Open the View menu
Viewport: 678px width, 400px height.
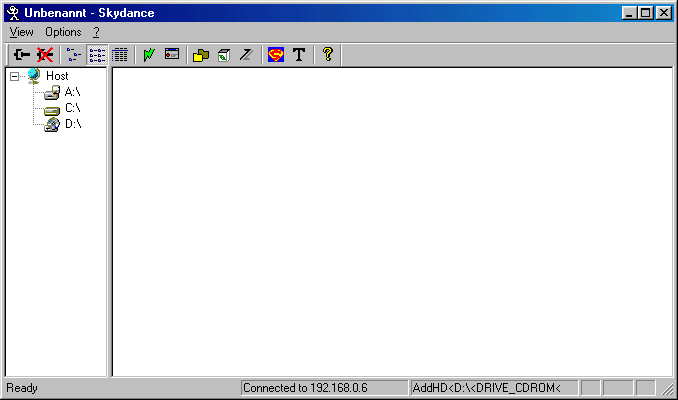point(21,32)
